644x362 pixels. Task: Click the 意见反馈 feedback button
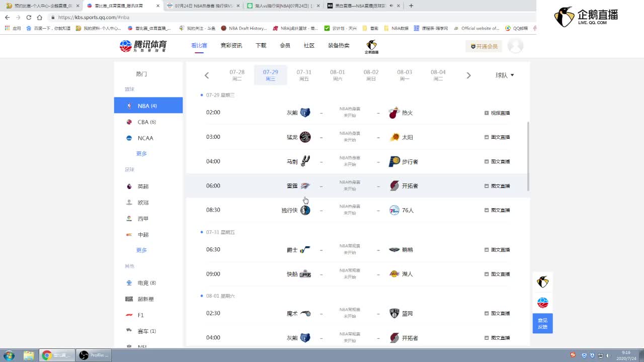[x=542, y=323]
